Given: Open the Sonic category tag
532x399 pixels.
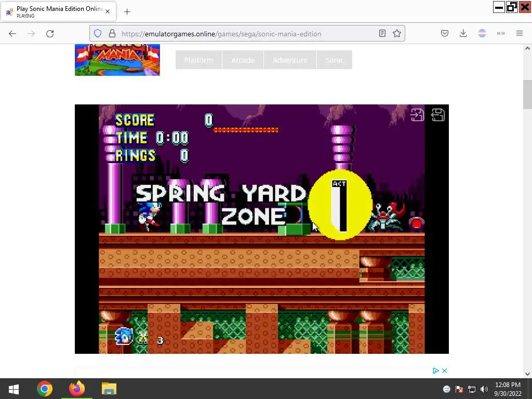Looking at the screenshot, I should pyautogui.click(x=335, y=60).
